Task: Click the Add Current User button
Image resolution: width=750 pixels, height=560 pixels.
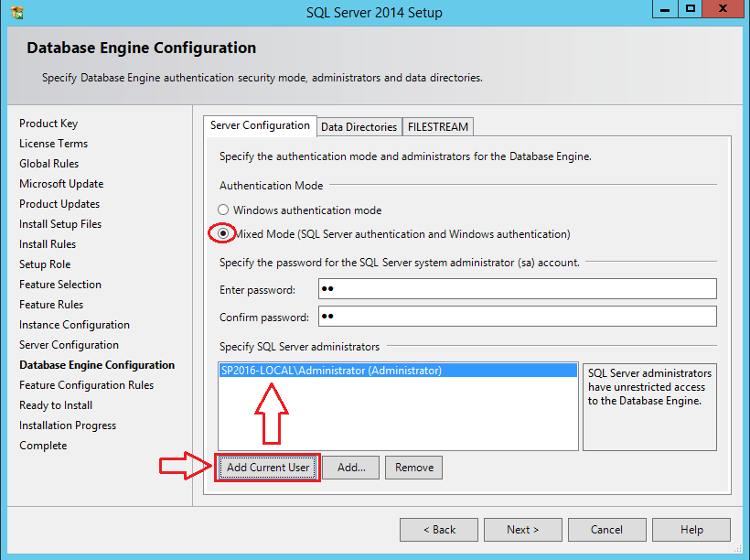Action: (268, 468)
